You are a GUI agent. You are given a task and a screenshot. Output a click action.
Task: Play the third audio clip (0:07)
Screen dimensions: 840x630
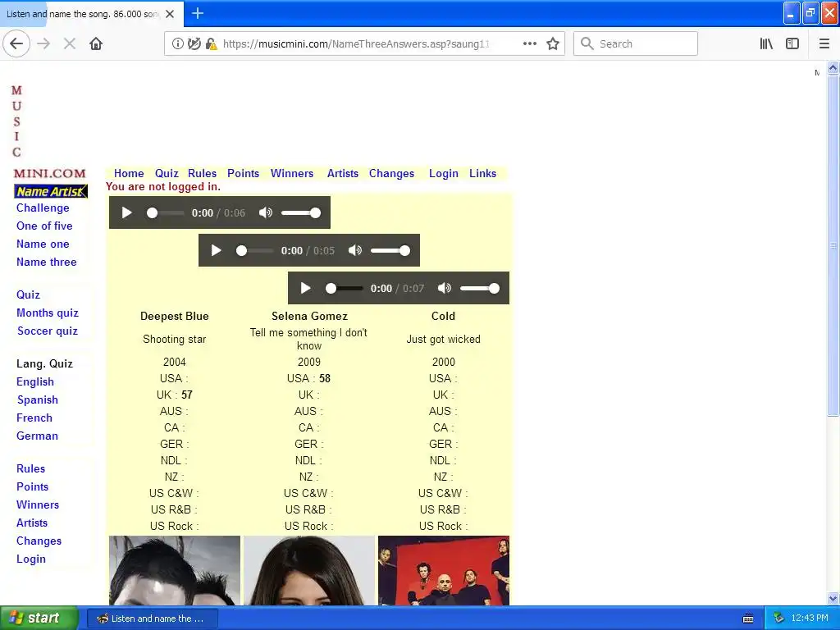[x=306, y=288]
